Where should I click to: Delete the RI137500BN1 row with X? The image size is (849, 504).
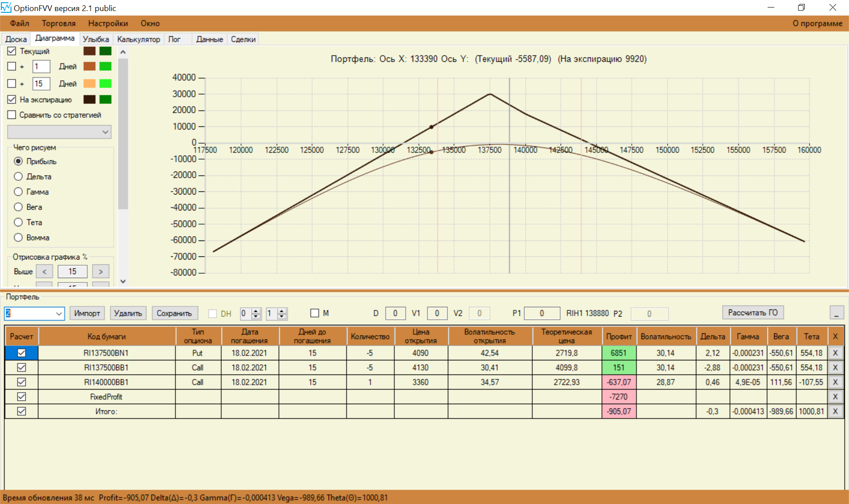click(835, 353)
